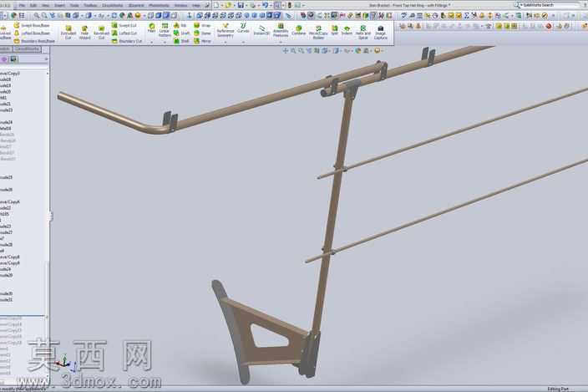Image resolution: width=588 pixels, height=392 pixels.
Task: Expand the Linear Pattern dropdown arrow
Action: pos(165,42)
